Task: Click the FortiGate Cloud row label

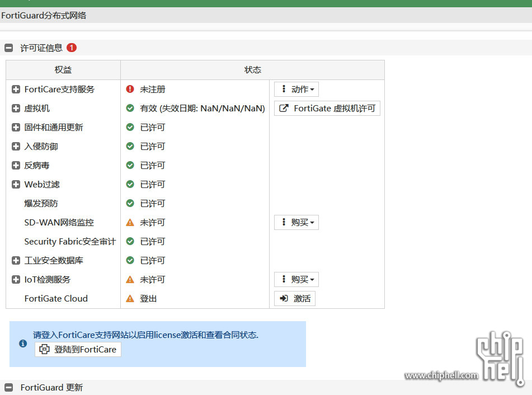Action: coord(56,298)
